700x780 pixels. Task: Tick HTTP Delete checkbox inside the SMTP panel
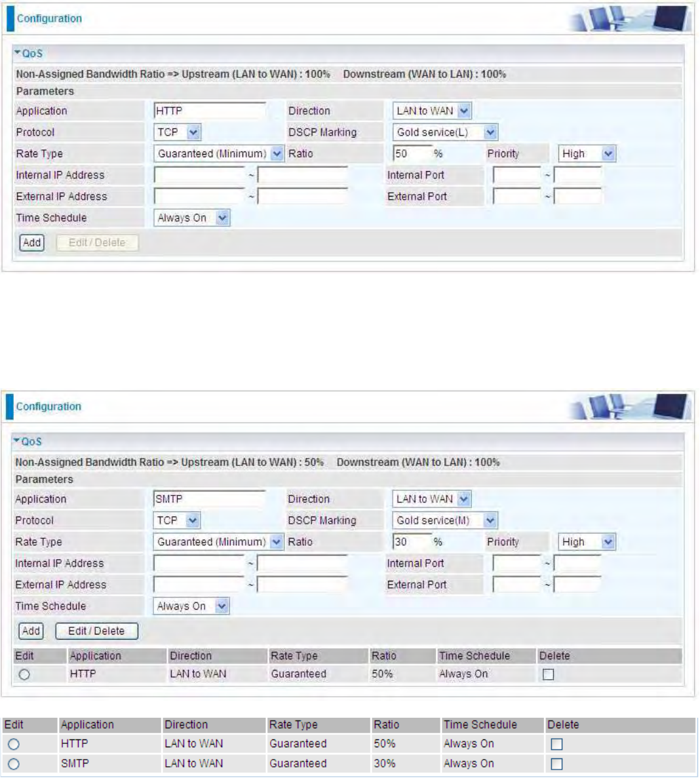pyautogui.click(x=548, y=674)
